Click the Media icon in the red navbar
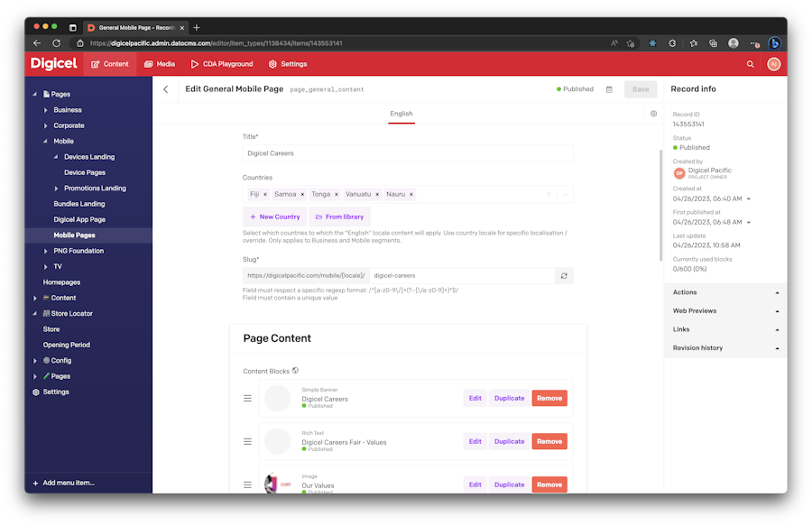This screenshot has width=812, height=526. click(146, 64)
